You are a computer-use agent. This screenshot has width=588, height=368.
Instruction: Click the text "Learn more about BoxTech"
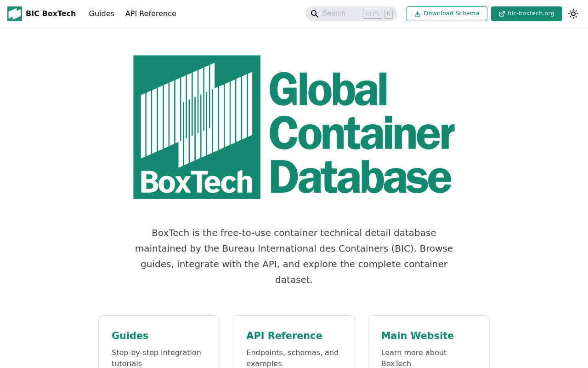[x=414, y=358]
